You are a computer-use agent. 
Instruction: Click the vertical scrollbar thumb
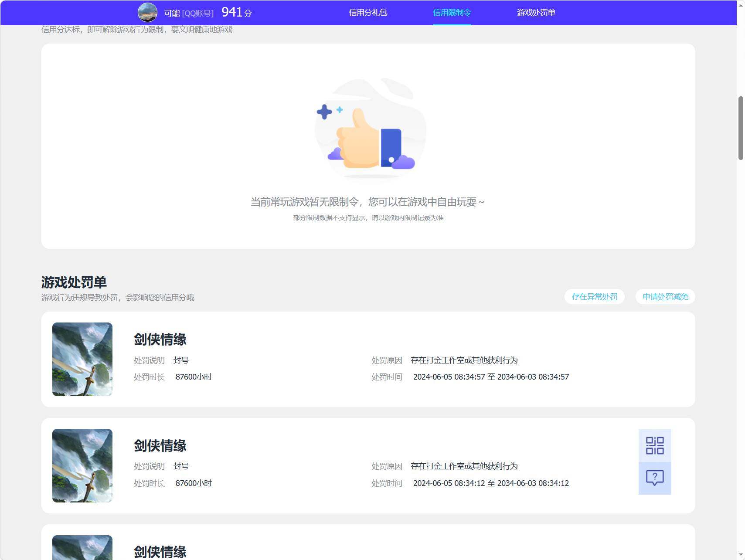741,128
